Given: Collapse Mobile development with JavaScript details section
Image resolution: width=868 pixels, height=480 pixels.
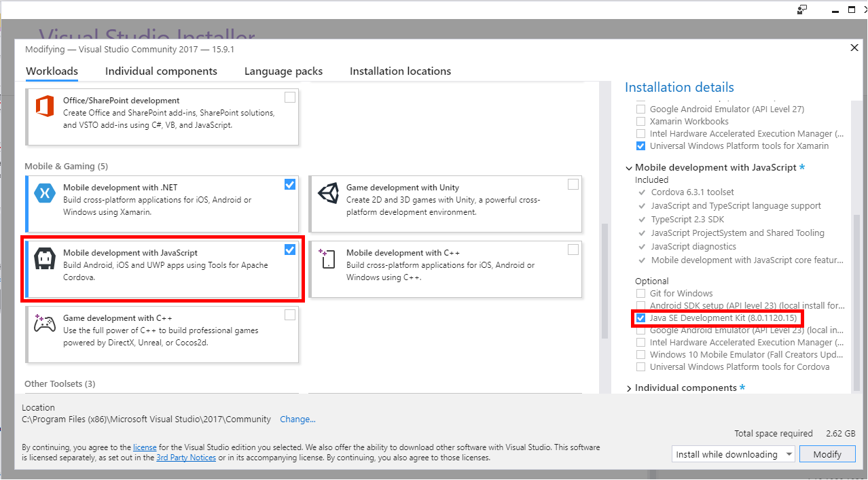Looking at the screenshot, I should click(x=629, y=168).
